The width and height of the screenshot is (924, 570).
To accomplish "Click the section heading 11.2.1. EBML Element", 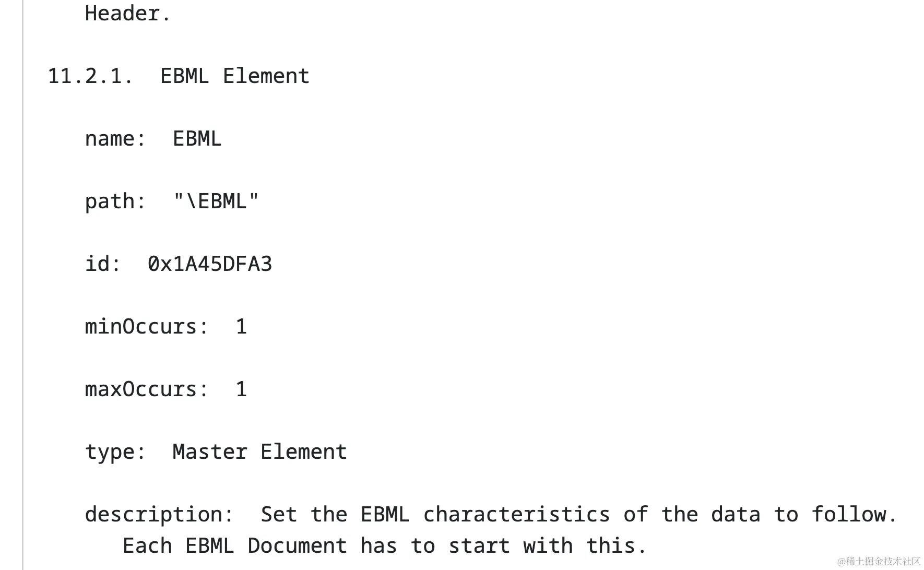I will (x=179, y=76).
